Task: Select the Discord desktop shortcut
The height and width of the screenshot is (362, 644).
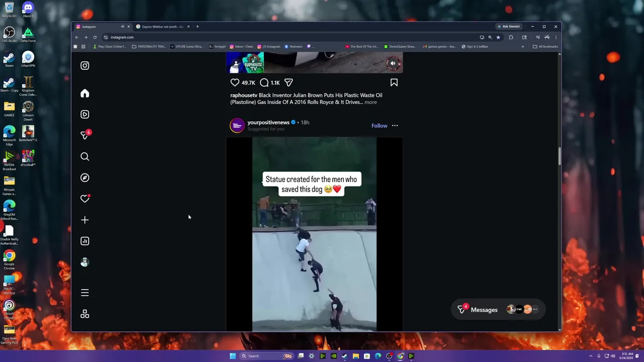Action: 28,10
